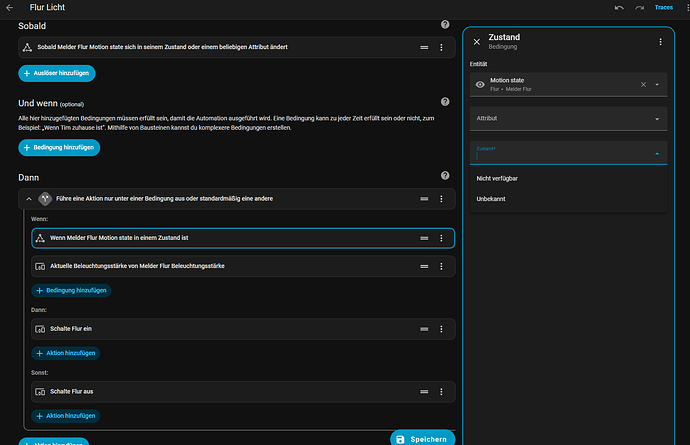
Task: Go back using the arrow beside Flur Licht
Action: coord(9,7)
